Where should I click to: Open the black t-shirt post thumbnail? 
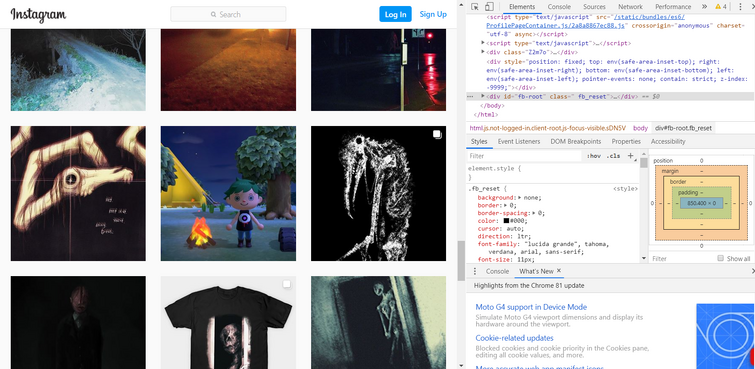pos(228,322)
